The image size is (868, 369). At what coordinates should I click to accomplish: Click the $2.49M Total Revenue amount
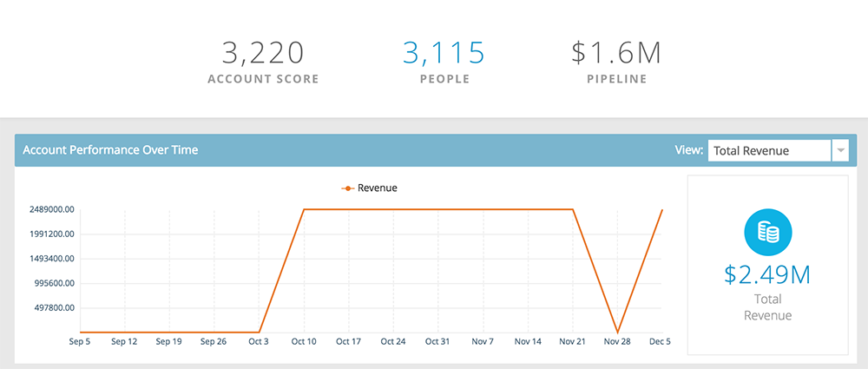pyautogui.click(x=767, y=275)
